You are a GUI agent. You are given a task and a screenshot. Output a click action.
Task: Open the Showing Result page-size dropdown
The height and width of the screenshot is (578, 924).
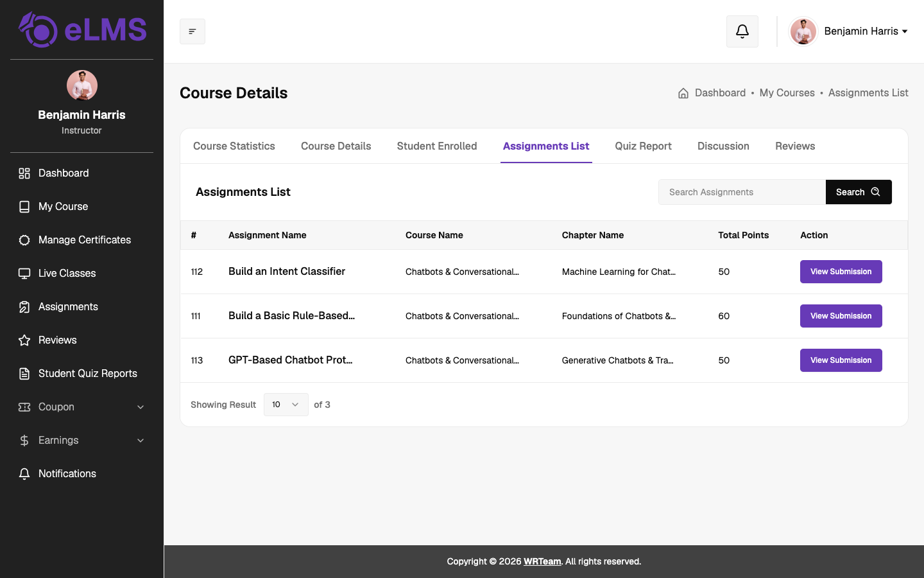tap(286, 405)
